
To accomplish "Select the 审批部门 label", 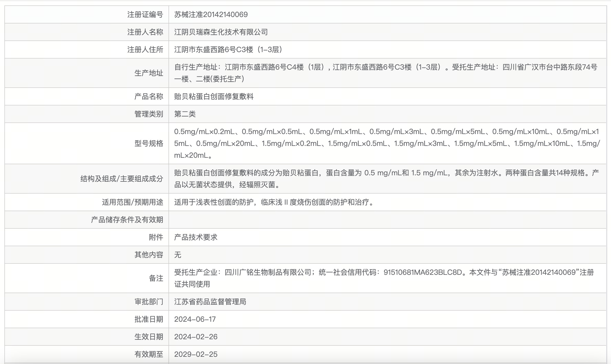I will tap(149, 302).
